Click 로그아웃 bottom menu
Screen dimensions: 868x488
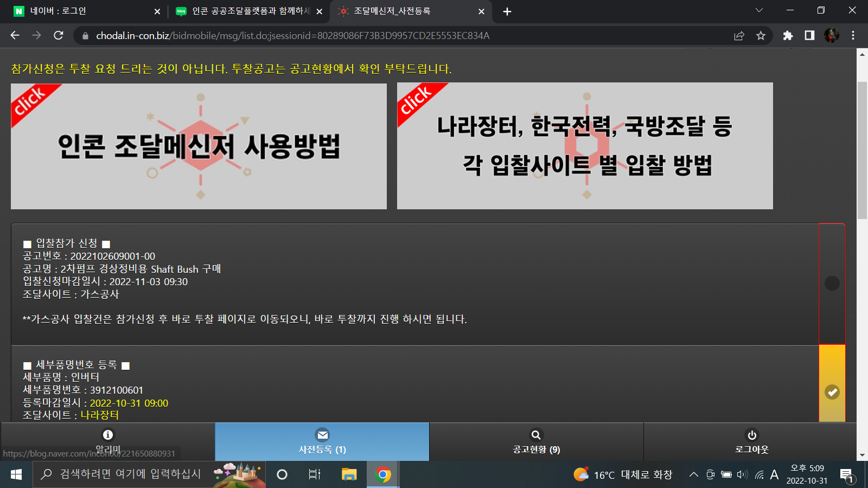(x=751, y=441)
